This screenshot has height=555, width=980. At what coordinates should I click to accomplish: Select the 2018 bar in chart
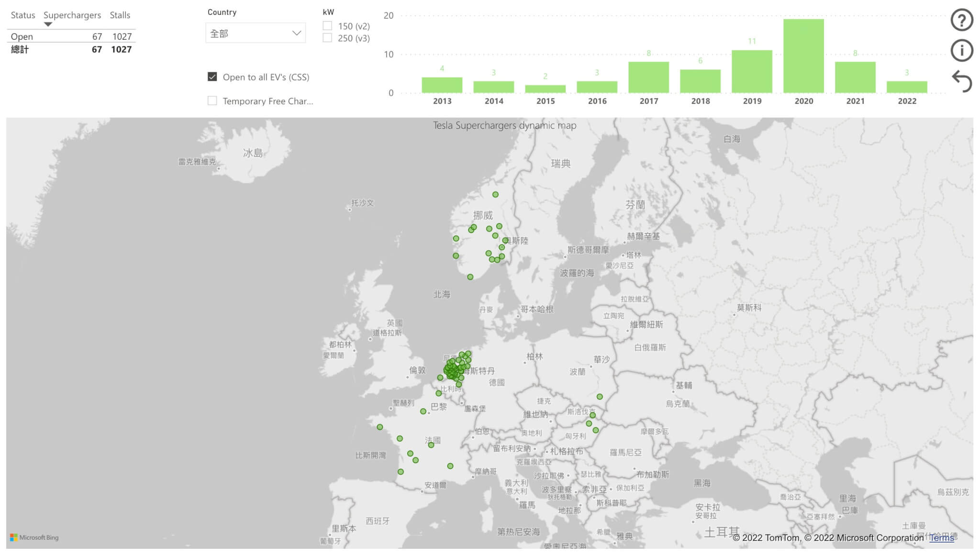pos(701,81)
